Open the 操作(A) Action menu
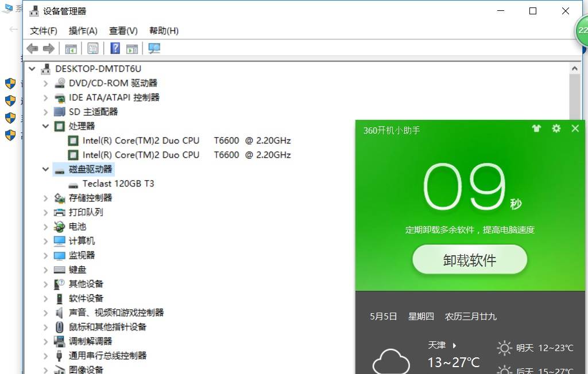This screenshot has width=588, height=374. [83, 30]
